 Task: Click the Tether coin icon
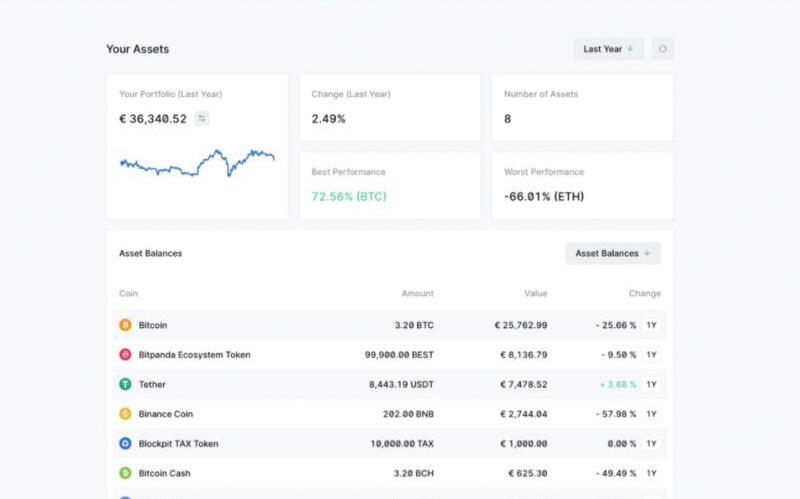point(125,384)
